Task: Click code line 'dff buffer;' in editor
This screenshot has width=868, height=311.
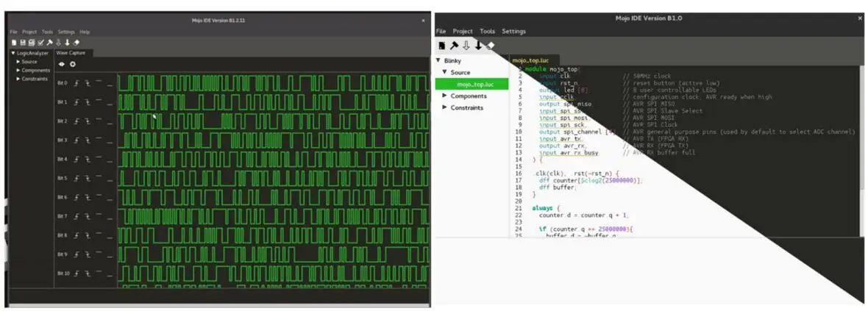Action: 557,187
